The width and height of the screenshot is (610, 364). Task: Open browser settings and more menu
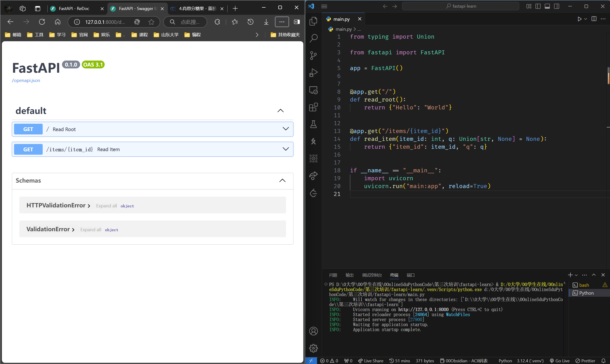click(282, 22)
